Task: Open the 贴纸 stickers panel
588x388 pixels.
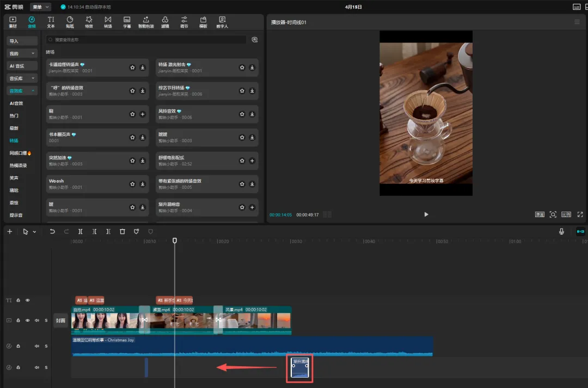Action: coord(70,22)
